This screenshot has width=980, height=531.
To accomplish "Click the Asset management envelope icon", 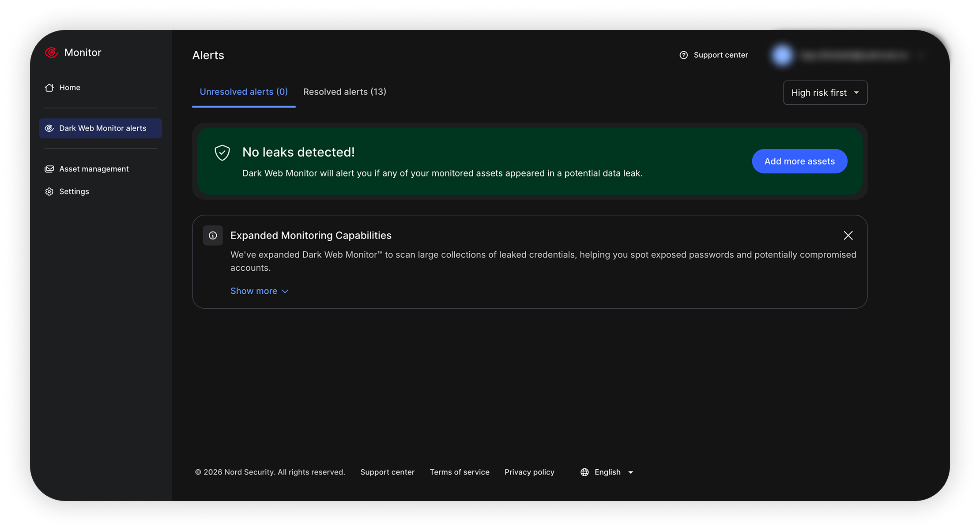I will click(49, 169).
